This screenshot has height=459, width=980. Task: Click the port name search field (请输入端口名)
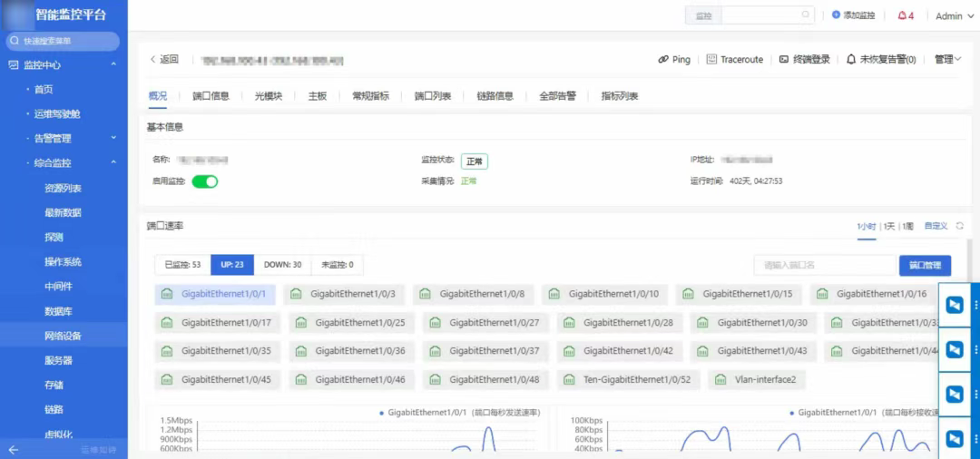pyautogui.click(x=824, y=265)
